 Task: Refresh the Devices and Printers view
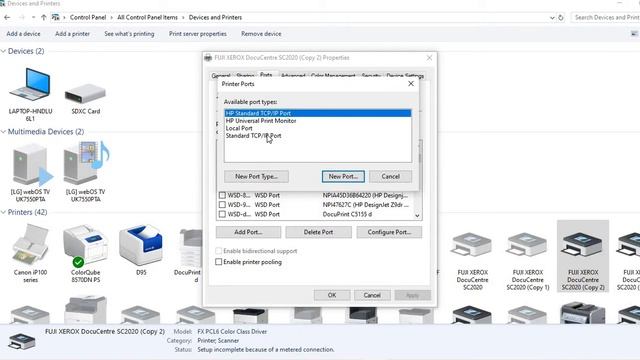tap(561, 18)
